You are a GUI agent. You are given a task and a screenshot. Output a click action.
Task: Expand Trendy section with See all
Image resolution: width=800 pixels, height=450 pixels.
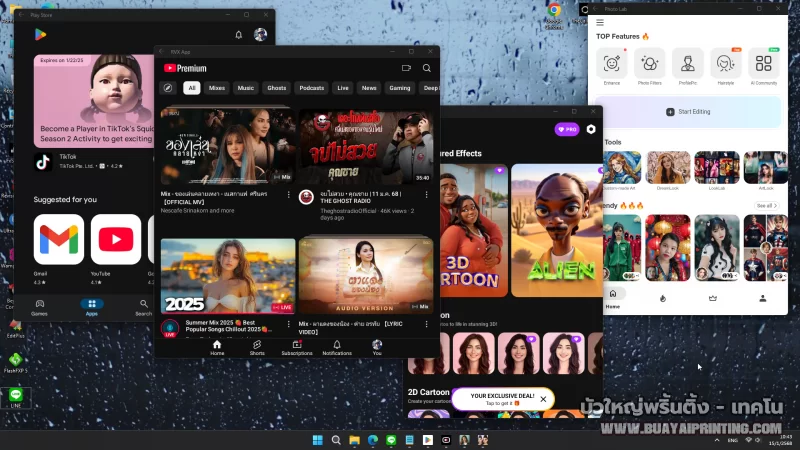click(x=766, y=205)
